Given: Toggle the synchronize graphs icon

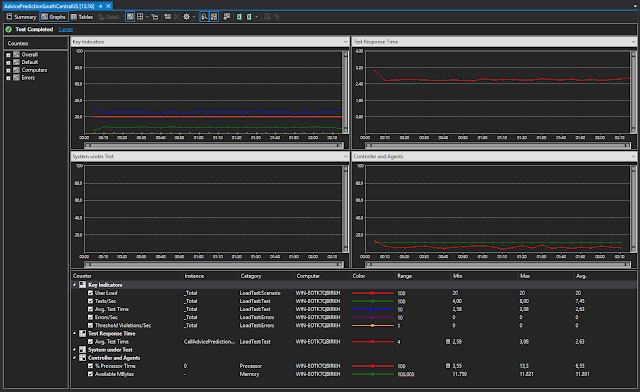Looking at the screenshot, I should [214, 17].
